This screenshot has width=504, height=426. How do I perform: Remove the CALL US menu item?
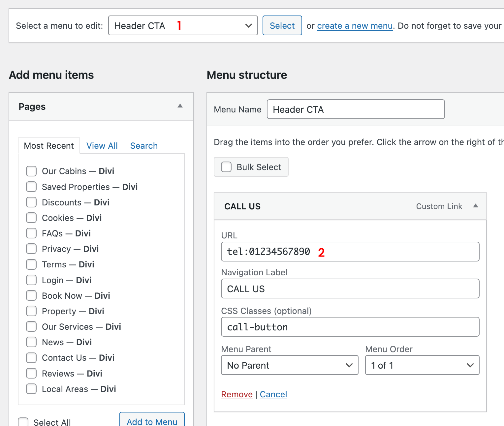coord(236,394)
